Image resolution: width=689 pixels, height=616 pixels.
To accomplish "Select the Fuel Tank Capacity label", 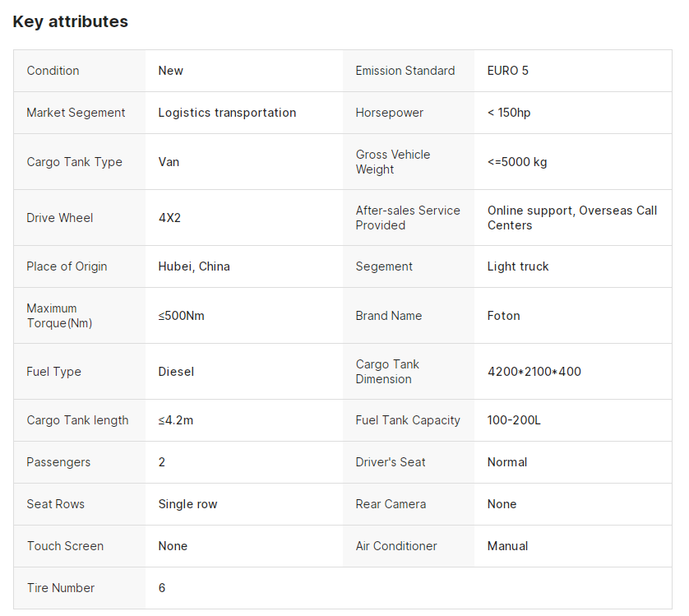I will point(408,420).
